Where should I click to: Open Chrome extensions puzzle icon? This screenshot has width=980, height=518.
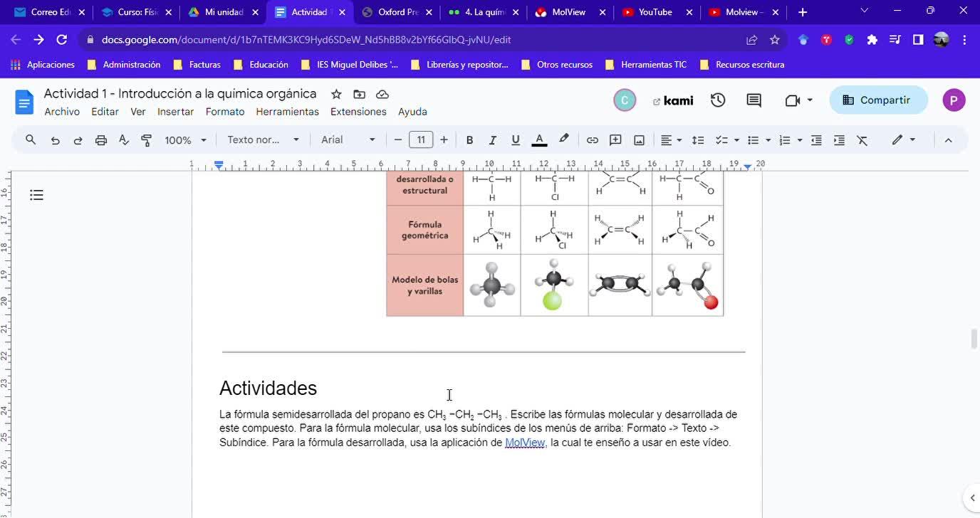tap(872, 40)
